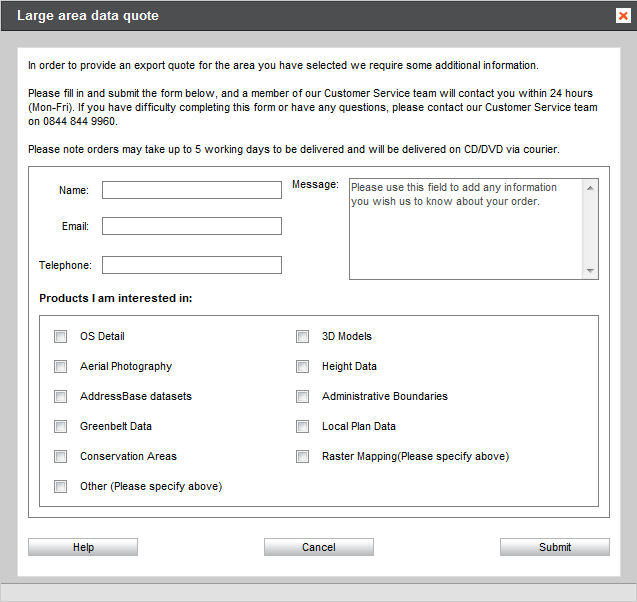This screenshot has height=602, width=637.
Task: Click inside the Message text area
Action: (466, 229)
